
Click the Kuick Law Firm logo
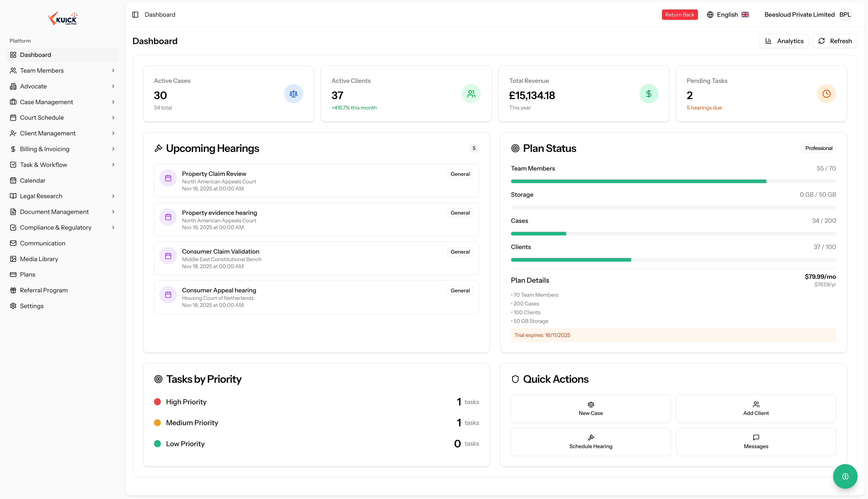63,18
